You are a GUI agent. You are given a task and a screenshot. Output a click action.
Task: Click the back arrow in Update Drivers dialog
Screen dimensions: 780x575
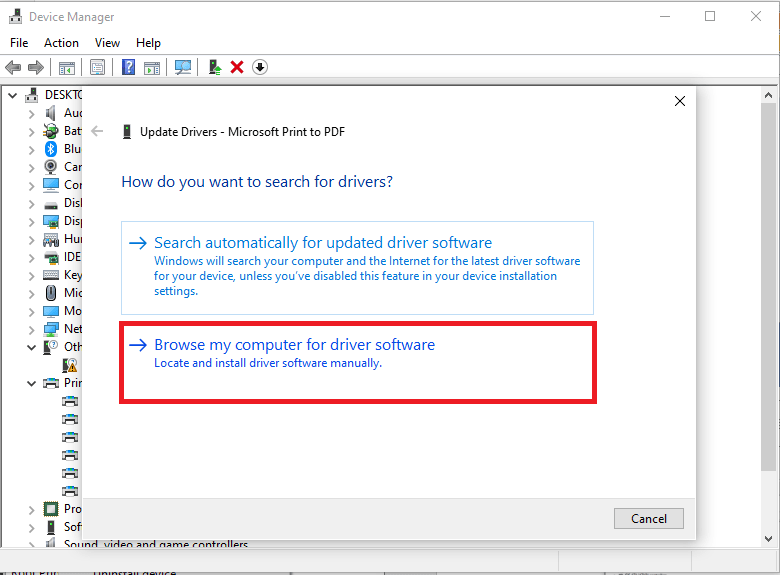98,131
